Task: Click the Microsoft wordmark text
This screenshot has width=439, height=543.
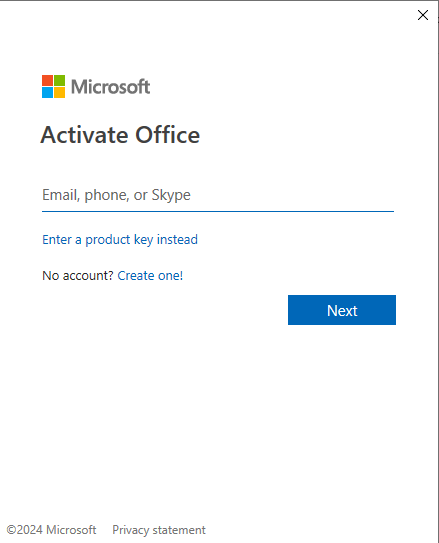Action: tap(110, 87)
